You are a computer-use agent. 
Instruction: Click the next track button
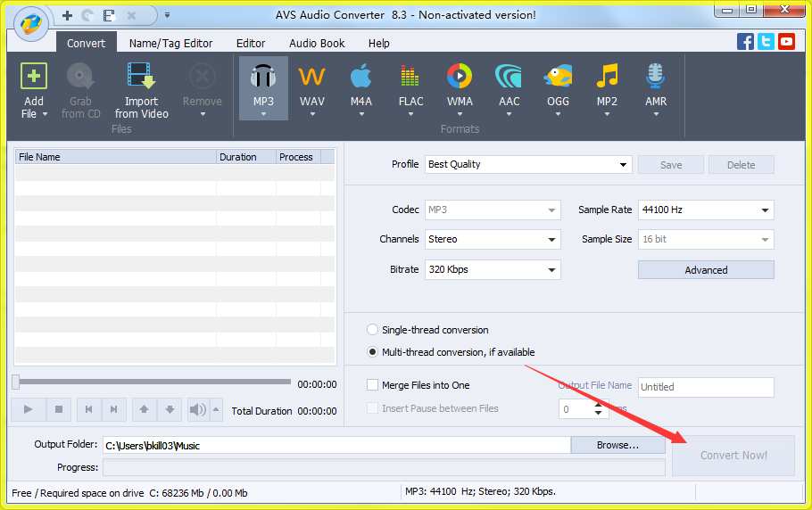tap(114, 409)
